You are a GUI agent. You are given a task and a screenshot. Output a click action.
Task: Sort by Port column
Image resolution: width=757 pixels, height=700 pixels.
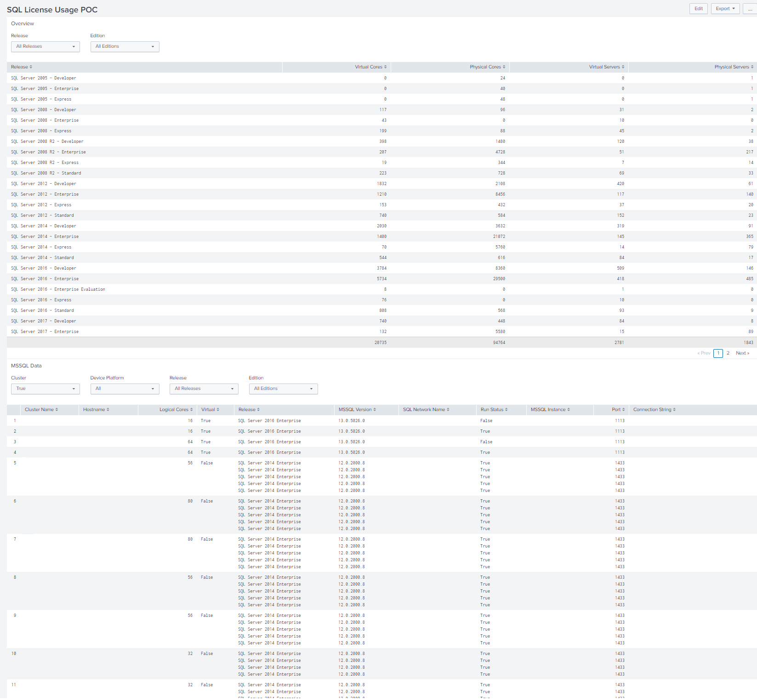618,410
